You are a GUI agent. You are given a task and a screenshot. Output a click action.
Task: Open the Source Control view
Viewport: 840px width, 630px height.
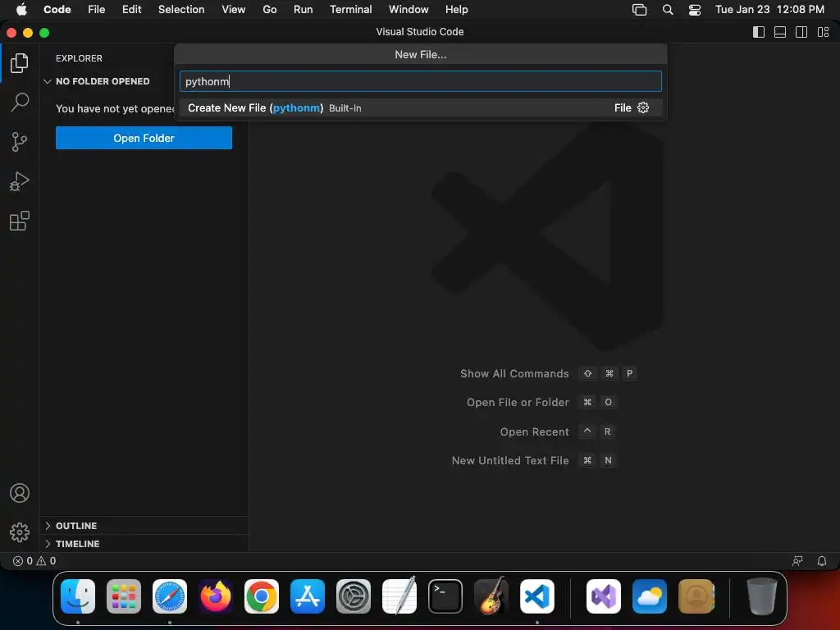click(x=20, y=142)
